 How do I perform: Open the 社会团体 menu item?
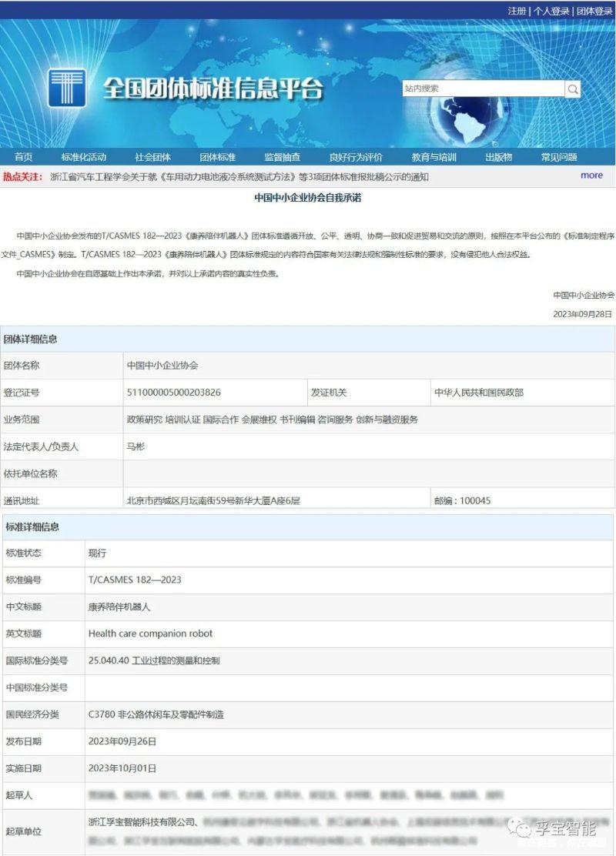153,157
